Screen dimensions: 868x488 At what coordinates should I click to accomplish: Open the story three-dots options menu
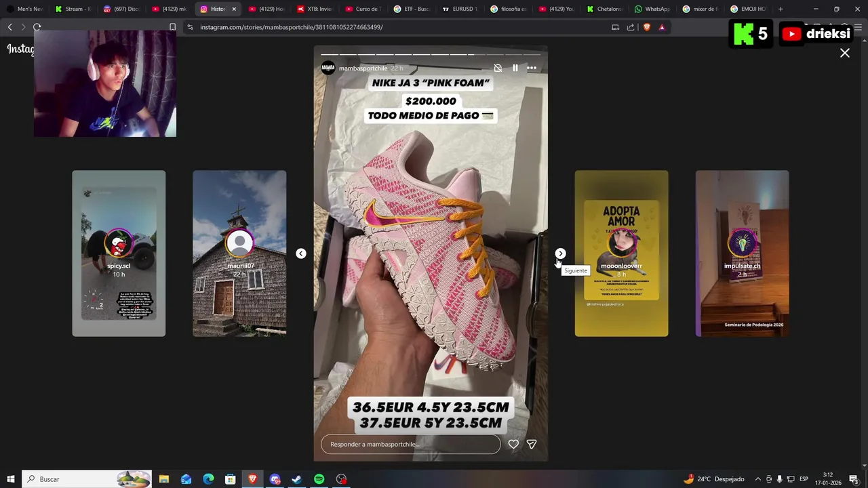532,68
